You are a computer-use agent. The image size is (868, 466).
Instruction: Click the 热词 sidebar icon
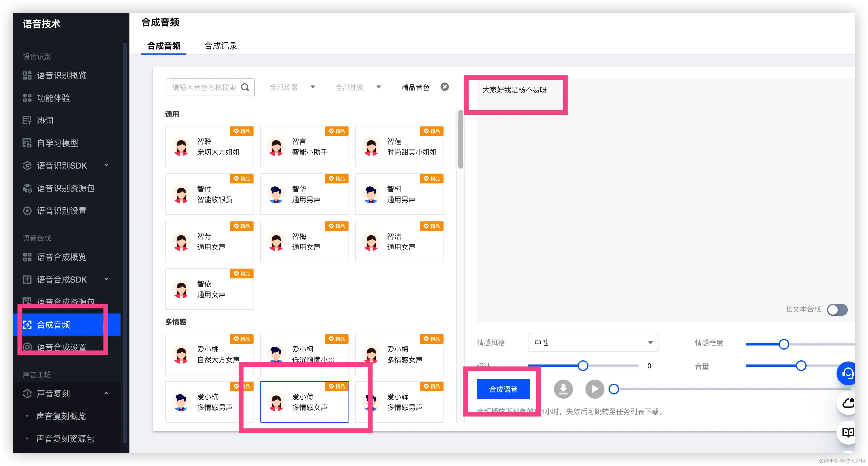pyautogui.click(x=27, y=120)
